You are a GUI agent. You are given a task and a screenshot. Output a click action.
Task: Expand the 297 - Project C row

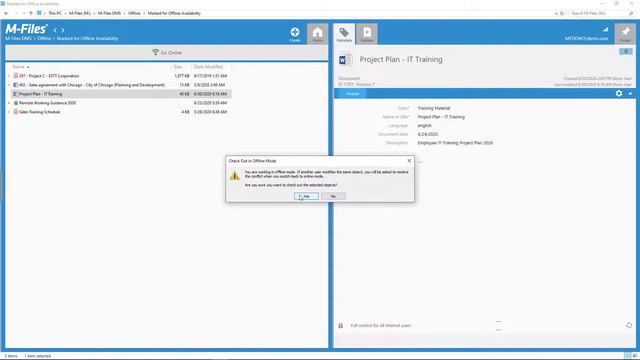coord(9,76)
